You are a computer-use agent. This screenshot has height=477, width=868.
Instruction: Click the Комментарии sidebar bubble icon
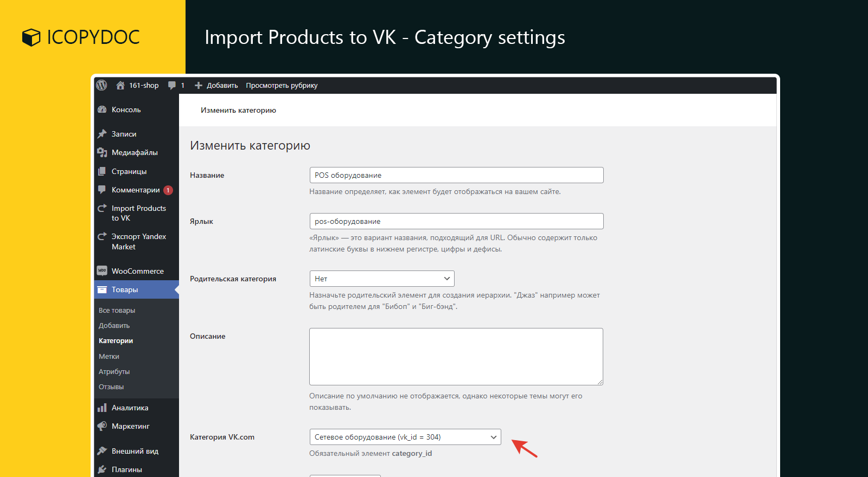click(102, 190)
